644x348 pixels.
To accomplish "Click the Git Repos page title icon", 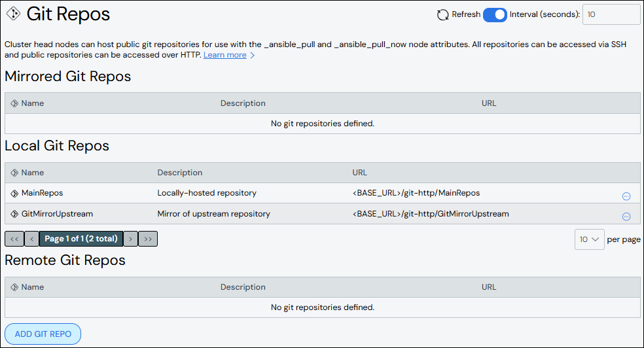I will click(14, 14).
